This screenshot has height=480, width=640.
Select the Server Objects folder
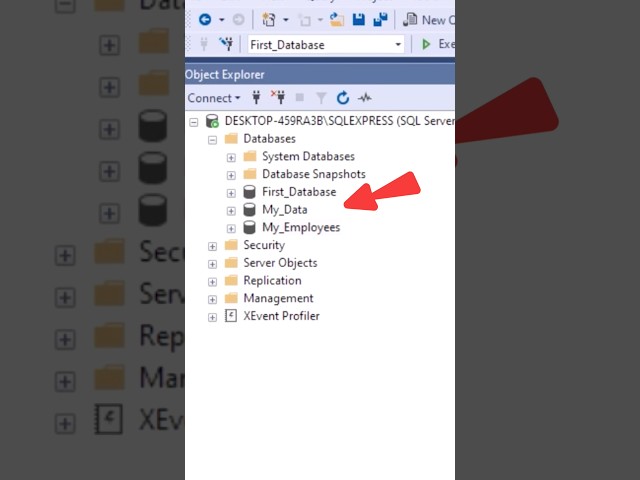280,263
